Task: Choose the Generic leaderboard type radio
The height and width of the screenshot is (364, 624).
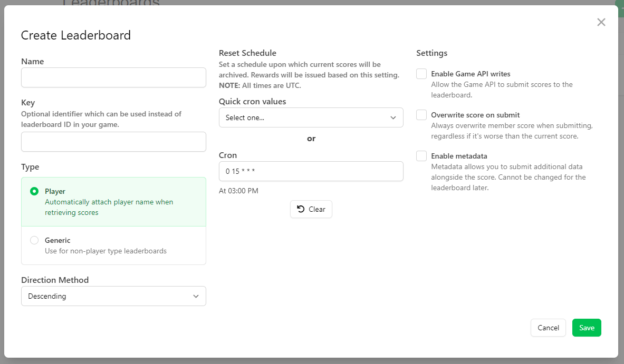Action: click(34, 240)
